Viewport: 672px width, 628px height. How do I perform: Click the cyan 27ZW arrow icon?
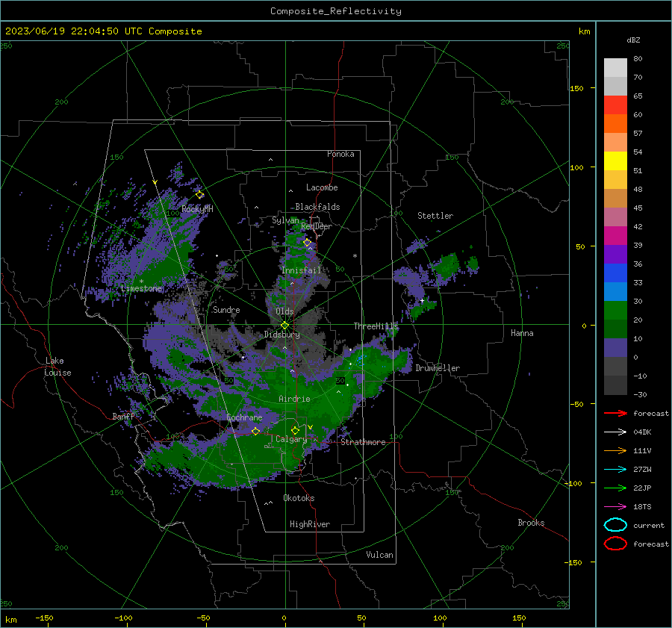615,470
